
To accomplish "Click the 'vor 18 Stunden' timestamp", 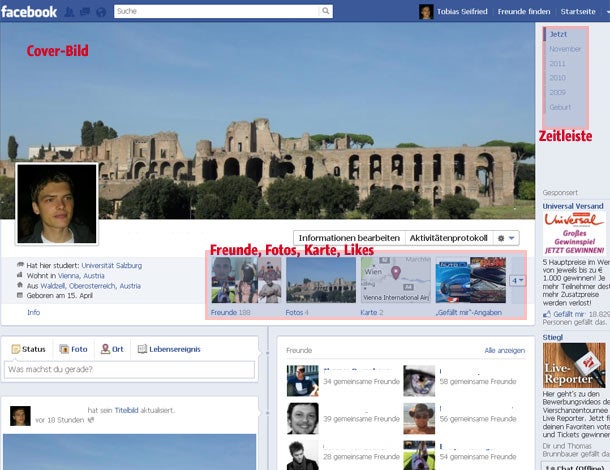I will coord(60,420).
